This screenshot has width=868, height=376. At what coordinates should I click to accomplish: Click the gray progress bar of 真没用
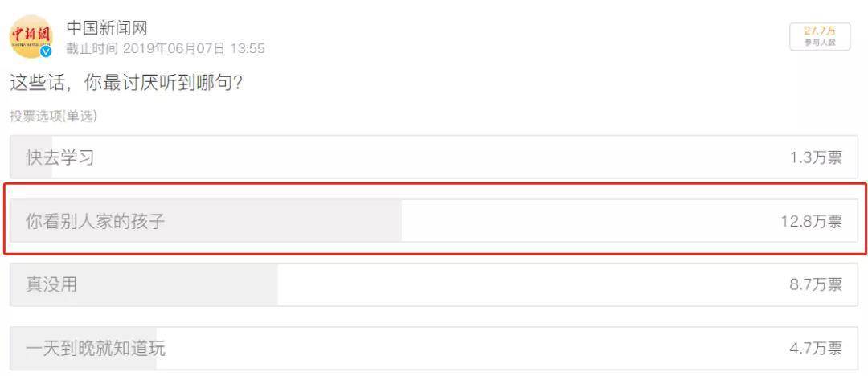[144, 284]
